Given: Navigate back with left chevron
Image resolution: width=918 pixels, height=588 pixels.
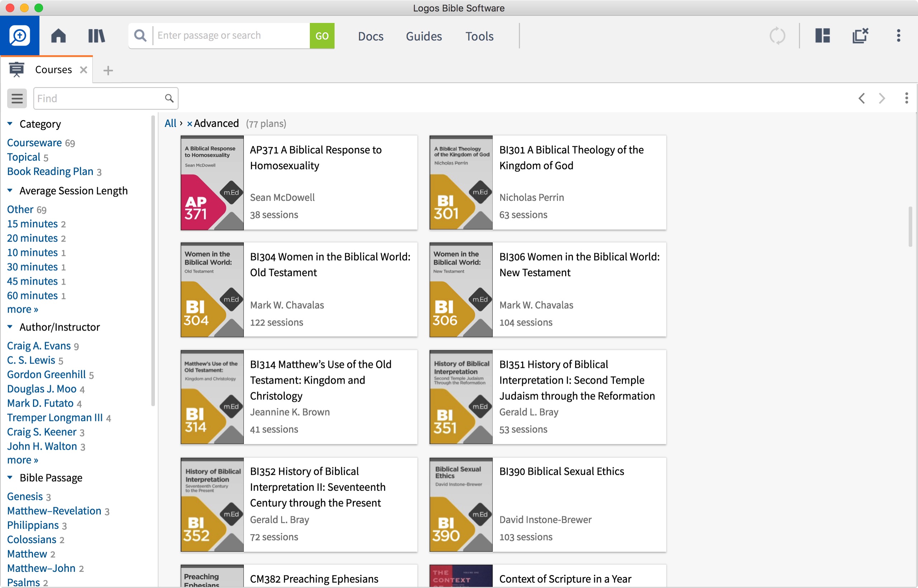Looking at the screenshot, I should coord(861,99).
